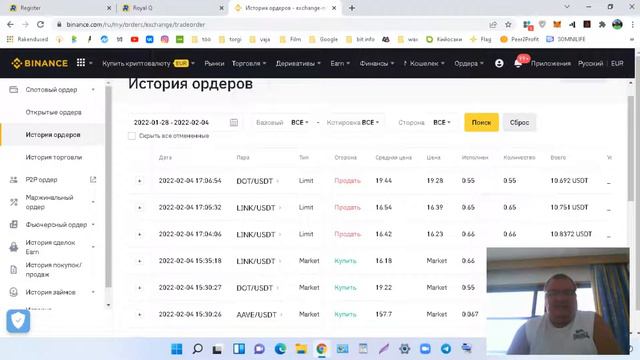
Task: Open Settings gear from taskbar
Action: tap(404, 349)
